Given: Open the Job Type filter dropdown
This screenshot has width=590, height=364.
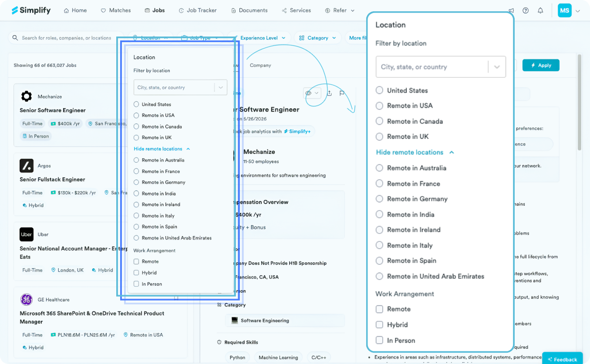Looking at the screenshot, I should pos(200,38).
